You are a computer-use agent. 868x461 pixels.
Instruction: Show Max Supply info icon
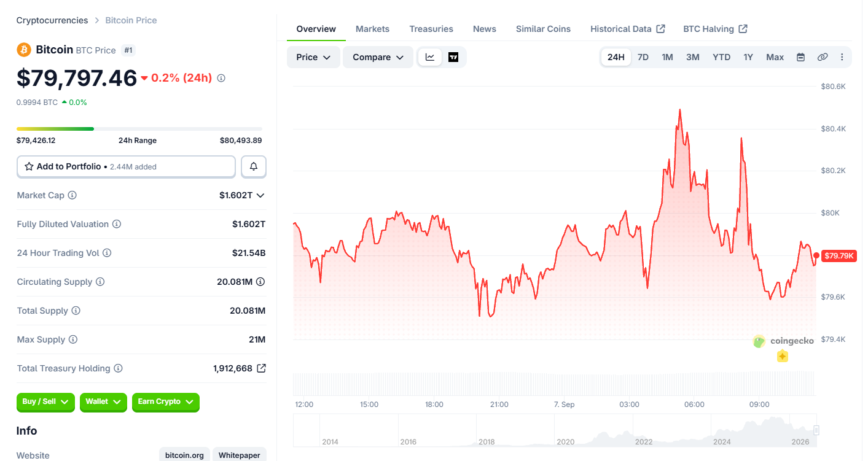[73, 339]
